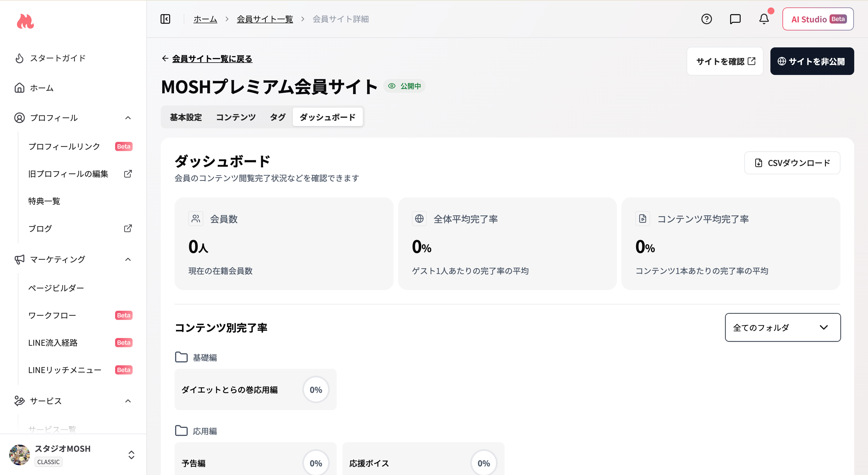Click the コンテンツ別完了率 heading
Viewport: 868px width, 475px height.
coord(221,328)
